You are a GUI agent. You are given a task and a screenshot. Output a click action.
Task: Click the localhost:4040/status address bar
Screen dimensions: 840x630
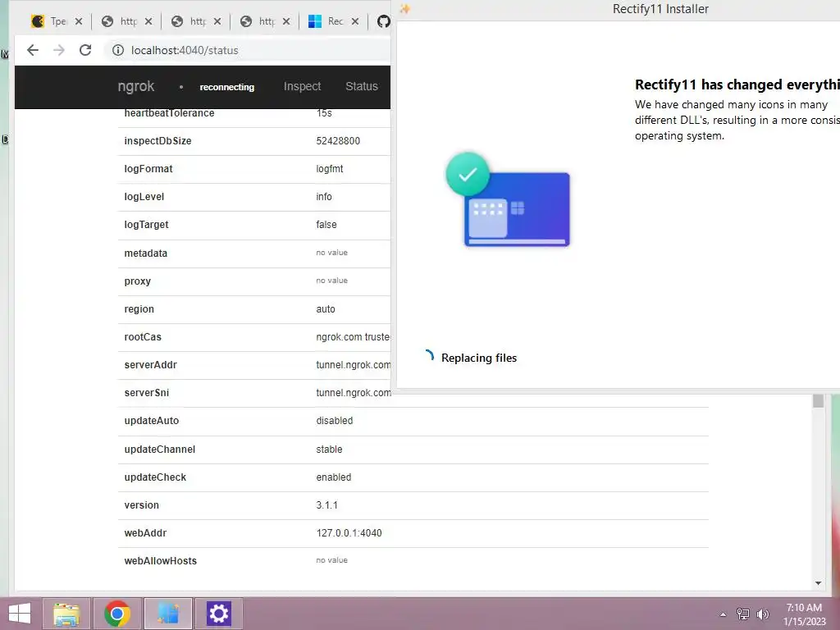(x=185, y=50)
